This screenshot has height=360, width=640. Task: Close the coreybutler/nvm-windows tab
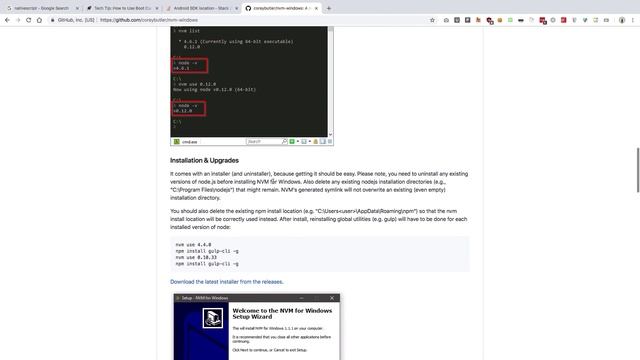click(x=316, y=8)
